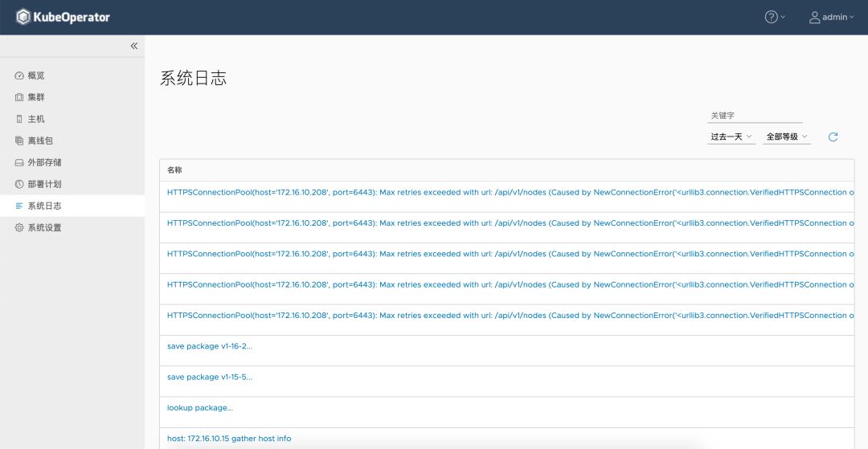Go to 系统设置 menu item

[x=72, y=228]
